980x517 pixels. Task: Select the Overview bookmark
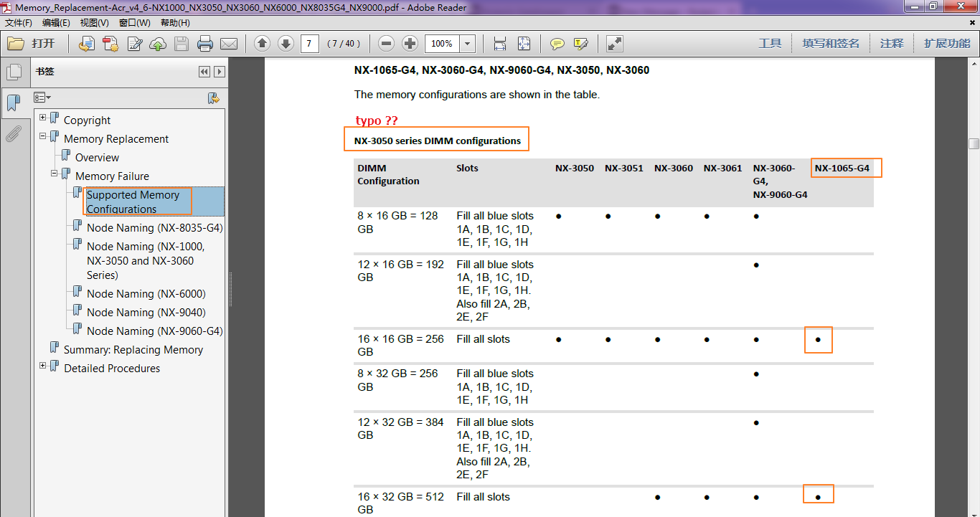tap(97, 158)
